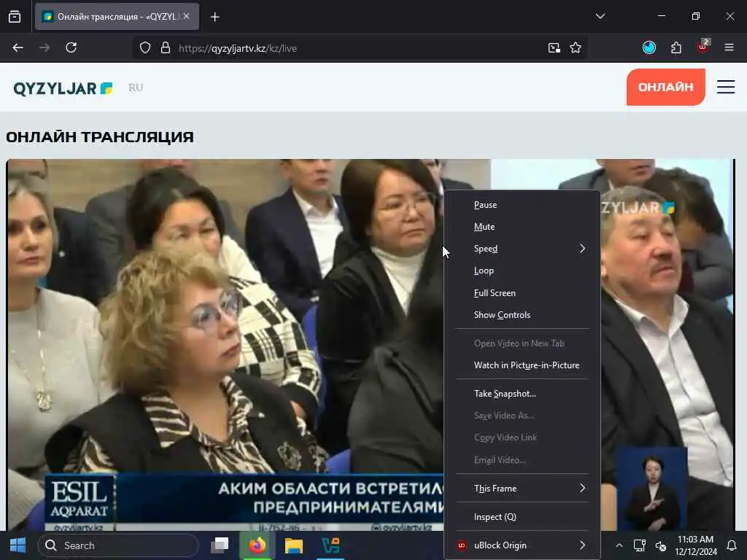This screenshot has width=747, height=560.
Task: Reload the current page
Action: (71, 47)
